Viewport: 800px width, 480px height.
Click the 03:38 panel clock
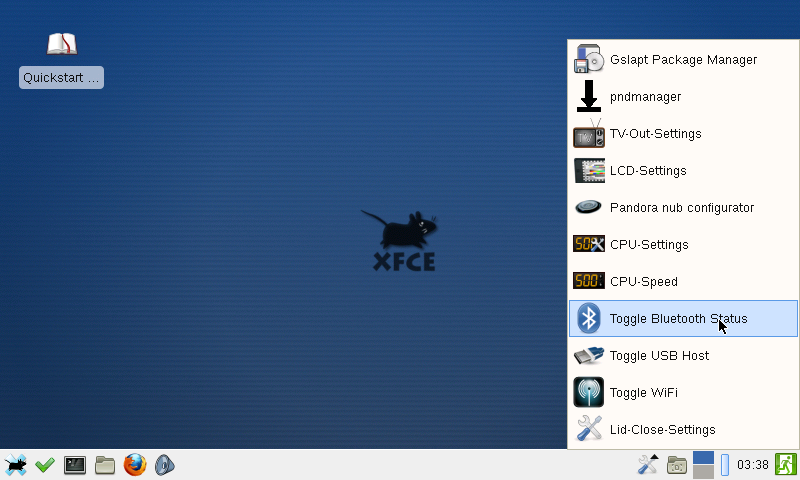point(753,465)
